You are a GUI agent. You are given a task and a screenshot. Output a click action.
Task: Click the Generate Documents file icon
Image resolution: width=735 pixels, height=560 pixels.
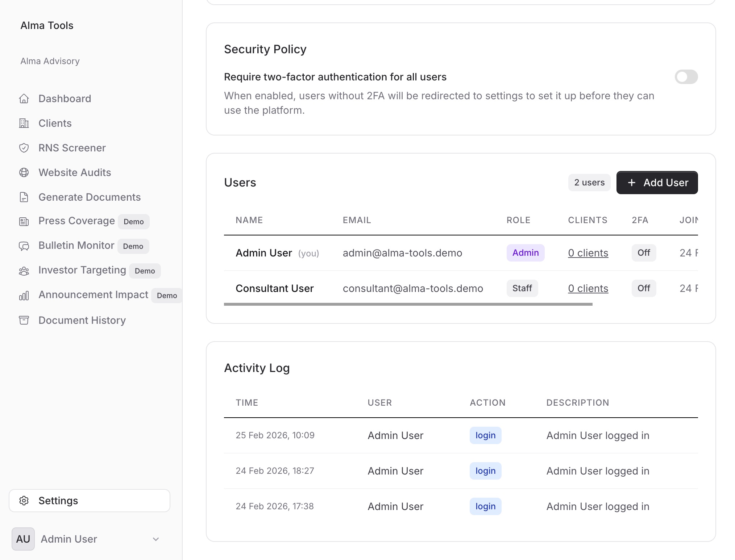(x=24, y=197)
